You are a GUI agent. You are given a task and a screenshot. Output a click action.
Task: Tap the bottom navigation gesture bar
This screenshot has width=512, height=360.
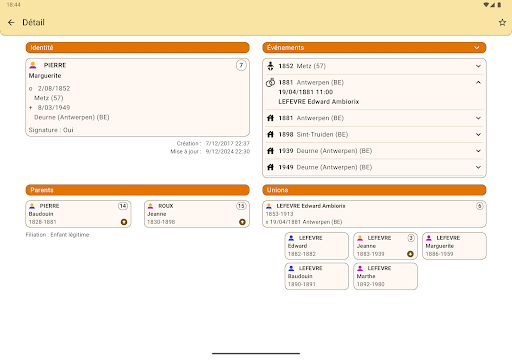tap(256, 353)
